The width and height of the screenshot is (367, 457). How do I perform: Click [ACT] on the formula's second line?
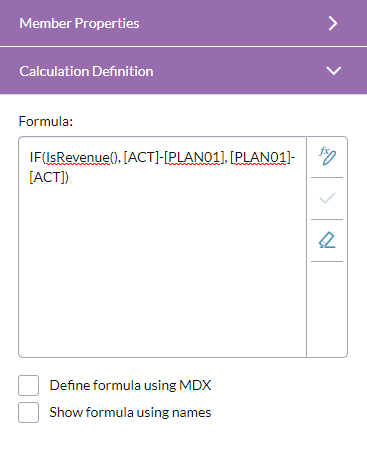(x=47, y=177)
